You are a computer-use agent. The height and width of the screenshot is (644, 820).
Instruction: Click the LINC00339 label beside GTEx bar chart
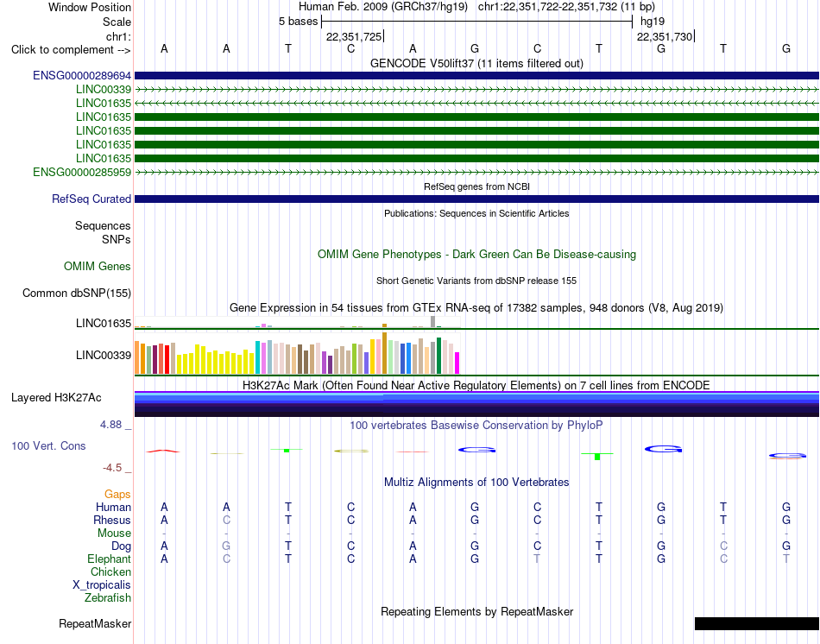(104, 355)
